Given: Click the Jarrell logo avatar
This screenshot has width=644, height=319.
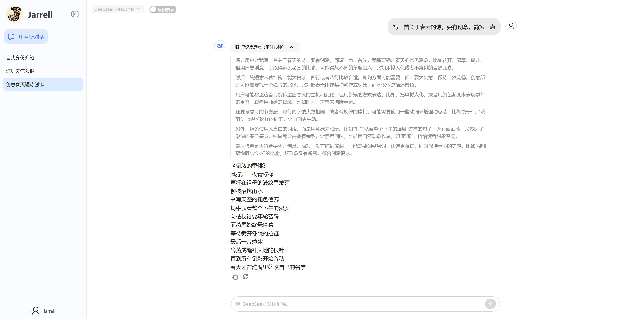Looking at the screenshot, I should pyautogui.click(x=14, y=14).
